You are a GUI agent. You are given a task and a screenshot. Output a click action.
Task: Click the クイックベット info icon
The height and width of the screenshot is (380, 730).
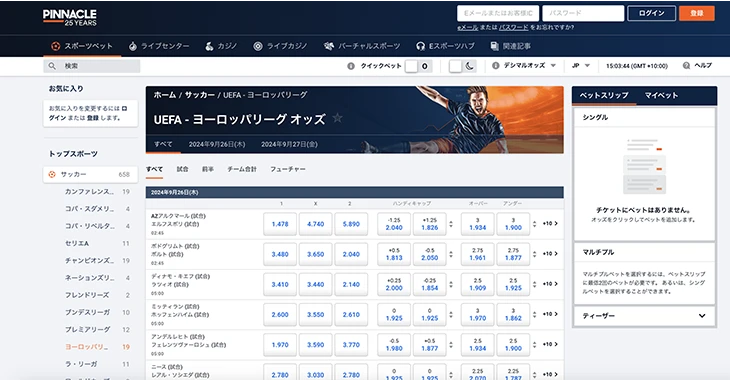pyautogui.click(x=351, y=66)
